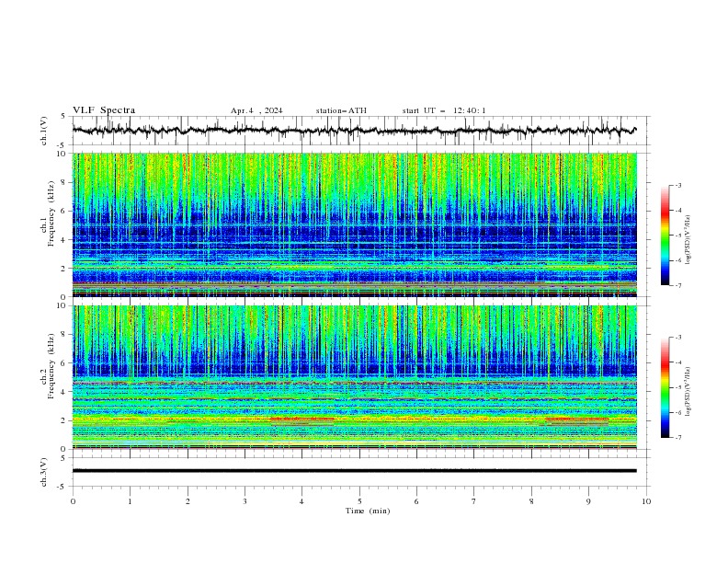
Task: Click inside the ch.2 spectrogram panel
Action: click(x=354, y=377)
